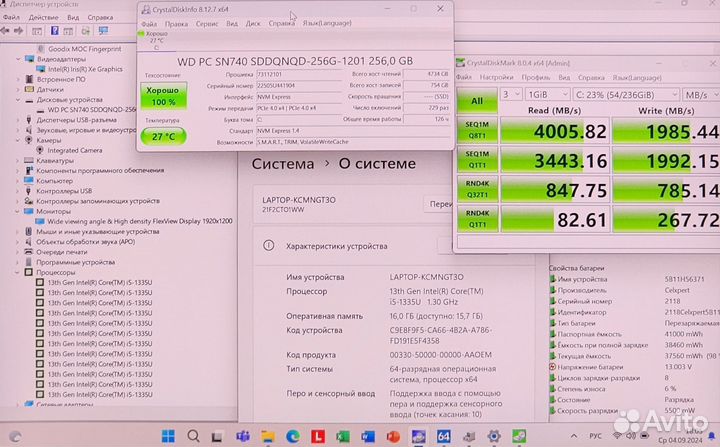720x447 pixels.
Task: Open Settings gear icon on taskbar
Action: [x=494, y=436]
